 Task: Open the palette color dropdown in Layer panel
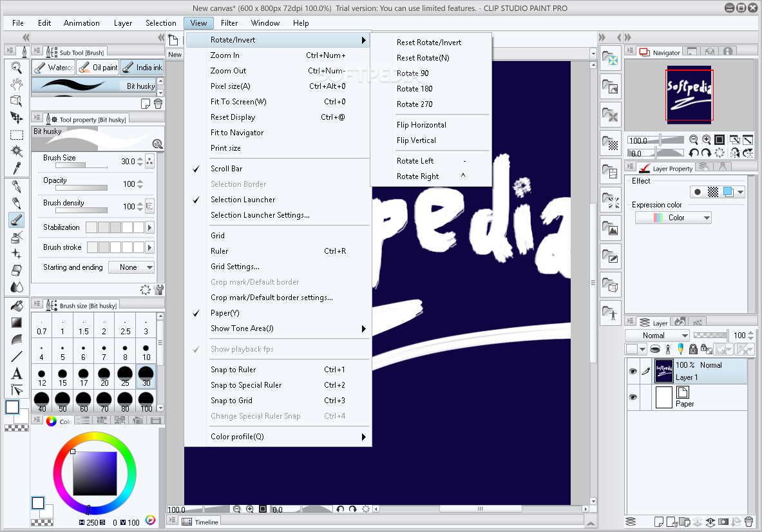[x=642, y=349]
